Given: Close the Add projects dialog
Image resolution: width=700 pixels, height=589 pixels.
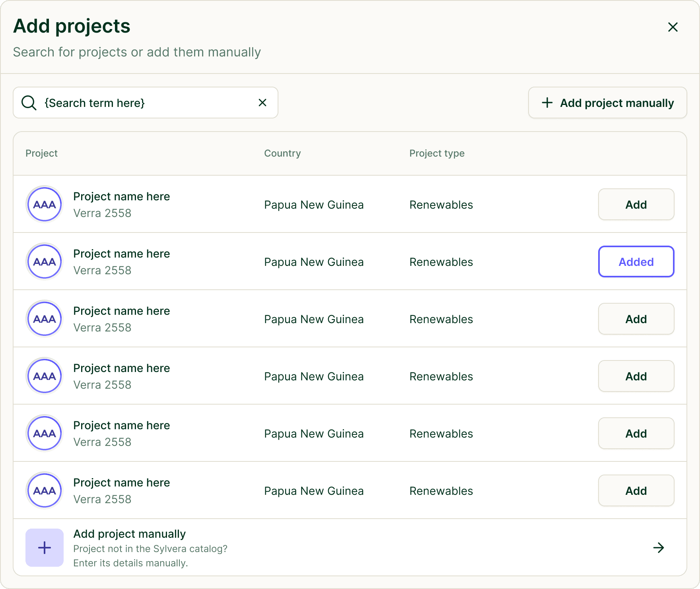Looking at the screenshot, I should click(x=673, y=27).
